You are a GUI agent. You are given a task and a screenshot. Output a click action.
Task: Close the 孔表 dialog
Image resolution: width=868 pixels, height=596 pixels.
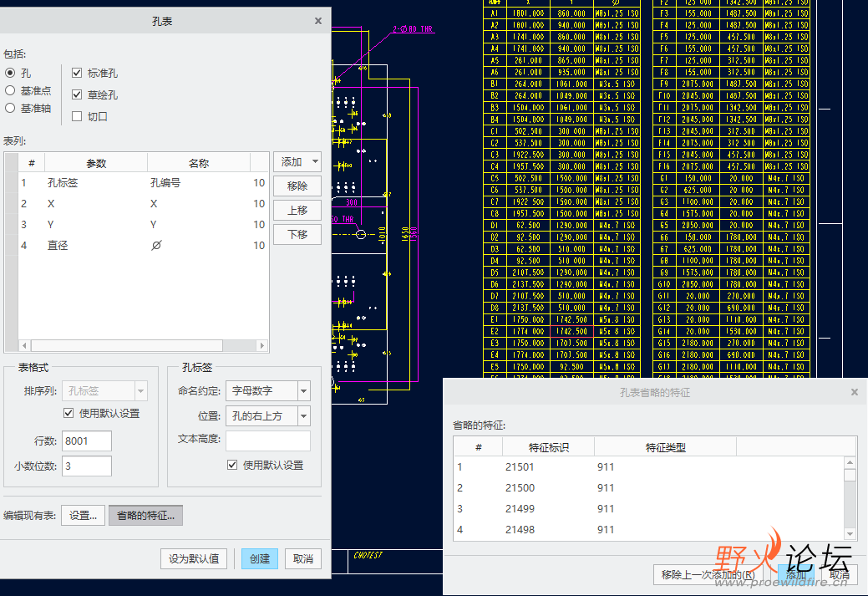coord(317,21)
